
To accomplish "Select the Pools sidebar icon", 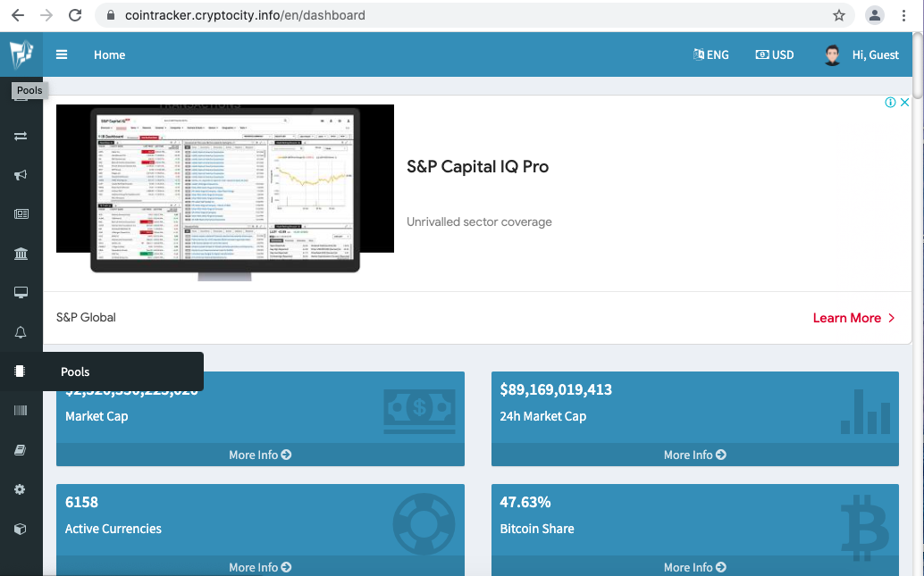I will coord(20,371).
